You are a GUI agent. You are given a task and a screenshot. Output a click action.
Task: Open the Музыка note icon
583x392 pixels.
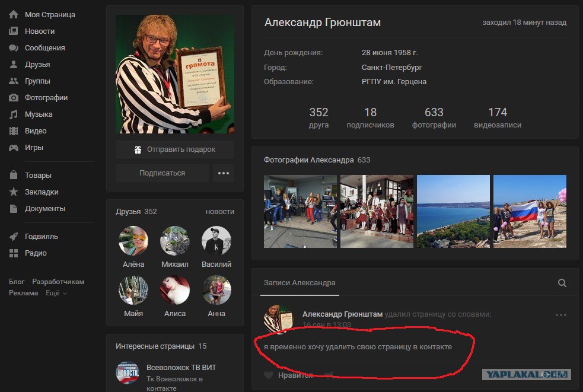[x=14, y=114]
